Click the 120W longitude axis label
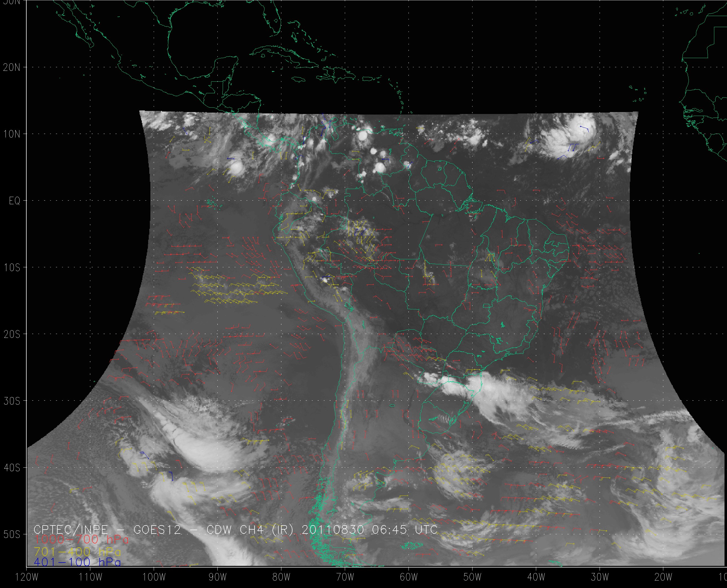727x588 pixels. 26,577
